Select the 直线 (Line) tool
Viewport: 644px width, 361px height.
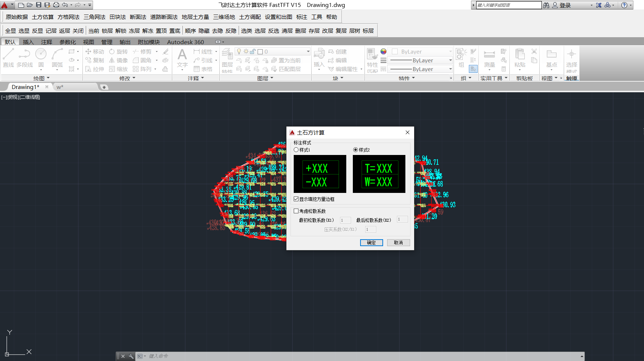[8, 58]
